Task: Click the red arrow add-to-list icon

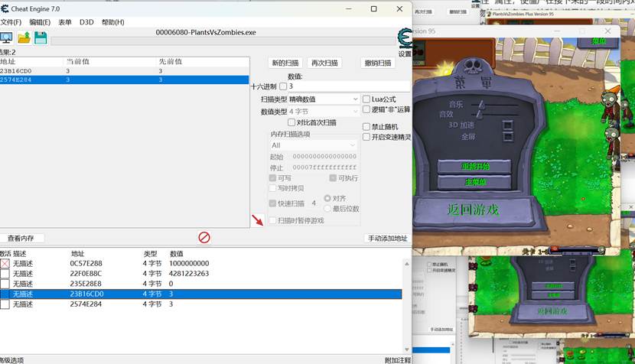Action: point(258,220)
